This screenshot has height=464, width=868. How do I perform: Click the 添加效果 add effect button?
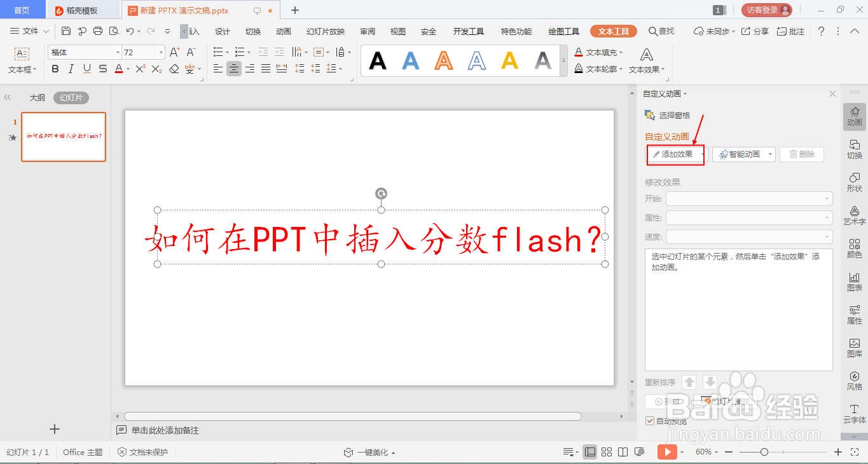click(x=674, y=154)
